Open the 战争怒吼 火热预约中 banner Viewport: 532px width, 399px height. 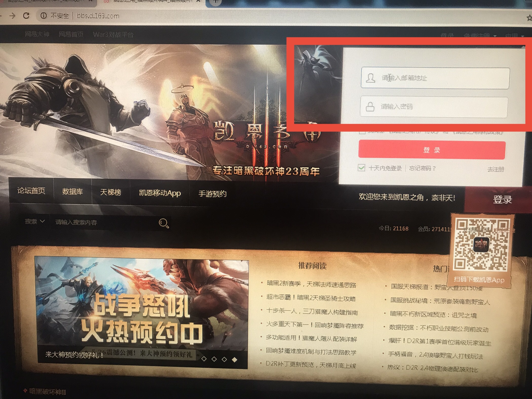(141, 312)
